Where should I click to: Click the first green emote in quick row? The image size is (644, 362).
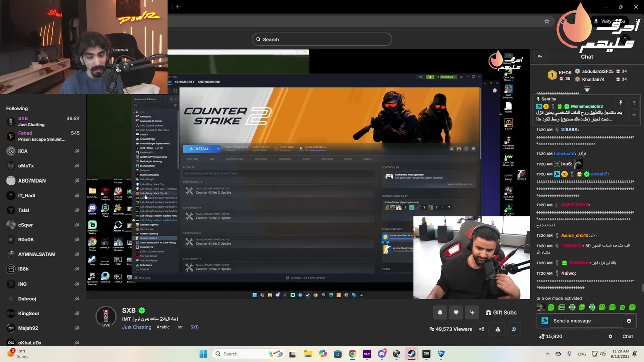[551, 307]
